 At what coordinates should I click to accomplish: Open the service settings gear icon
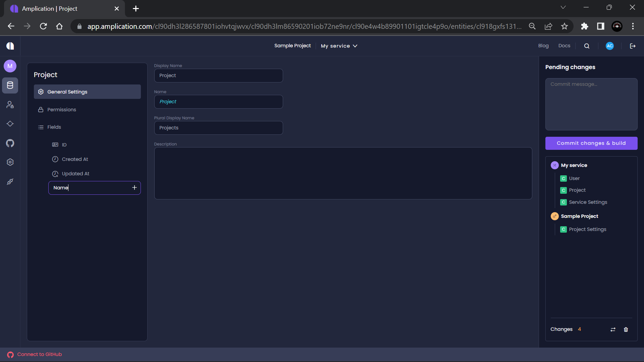[10, 162]
